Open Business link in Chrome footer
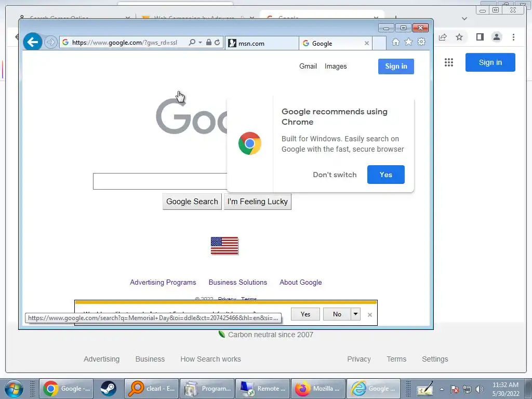 coord(150,359)
